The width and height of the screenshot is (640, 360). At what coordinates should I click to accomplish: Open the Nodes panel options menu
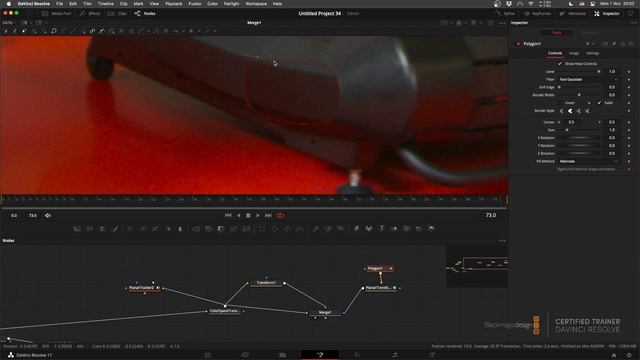click(502, 241)
